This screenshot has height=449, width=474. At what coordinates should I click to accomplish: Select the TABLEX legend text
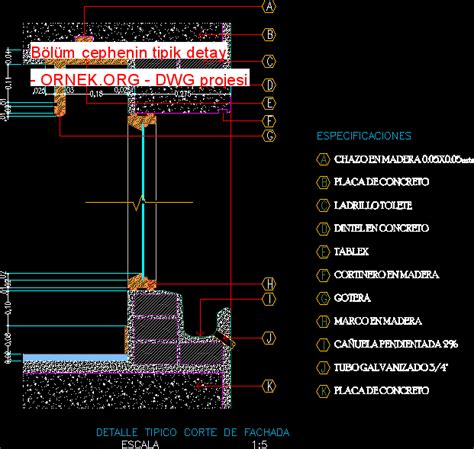(351, 252)
